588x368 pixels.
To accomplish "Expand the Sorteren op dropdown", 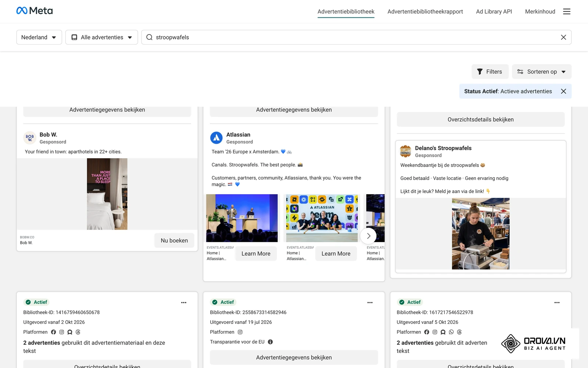I will (542, 71).
